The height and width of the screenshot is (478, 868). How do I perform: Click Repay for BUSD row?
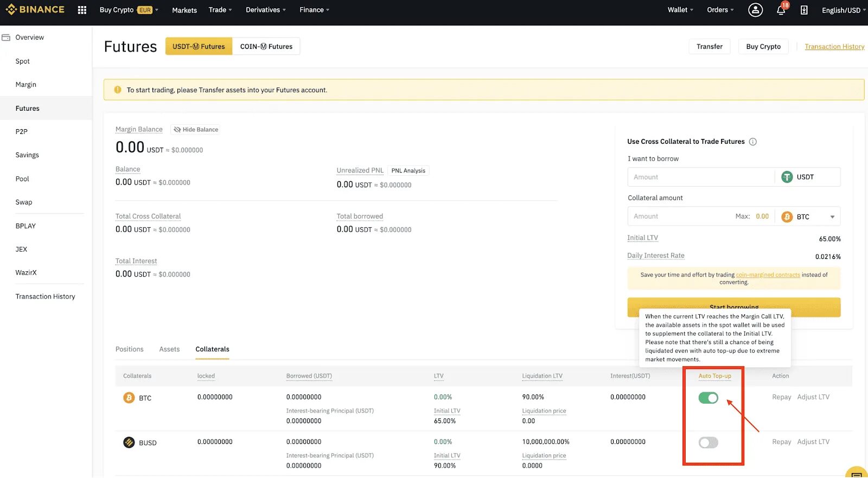[x=781, y=442]
